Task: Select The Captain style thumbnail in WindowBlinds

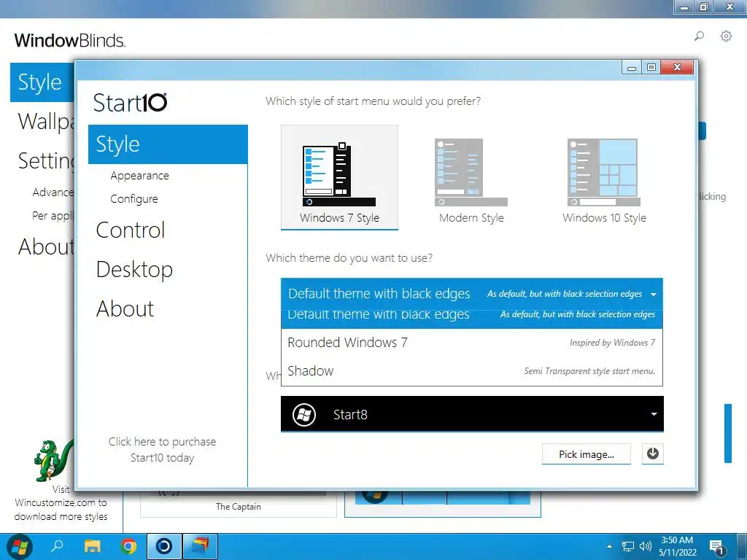Action: 239,506
